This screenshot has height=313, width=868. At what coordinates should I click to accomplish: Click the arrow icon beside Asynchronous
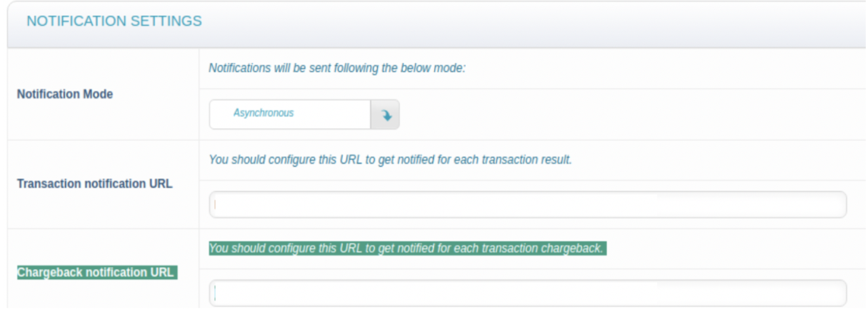(x=385, y=114)
